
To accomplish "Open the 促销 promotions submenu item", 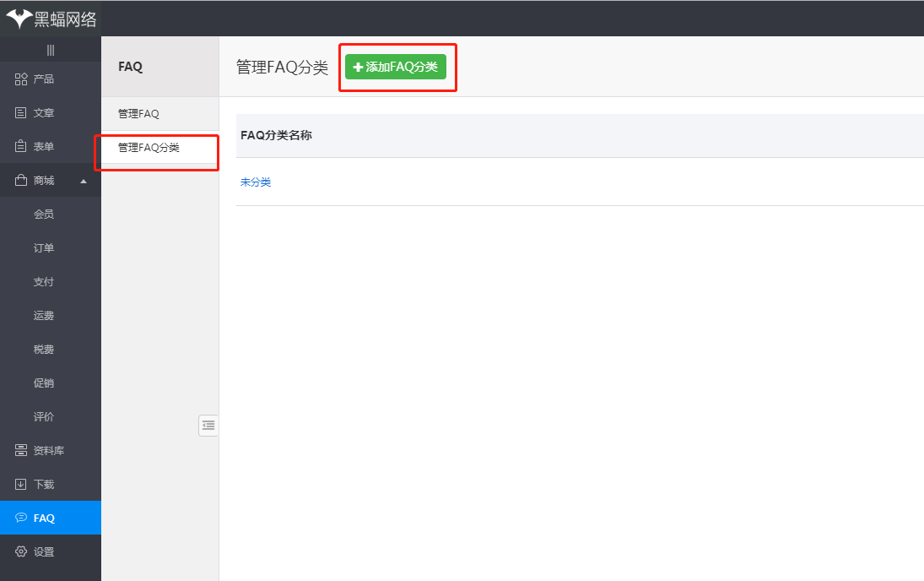I will (44, 383).
